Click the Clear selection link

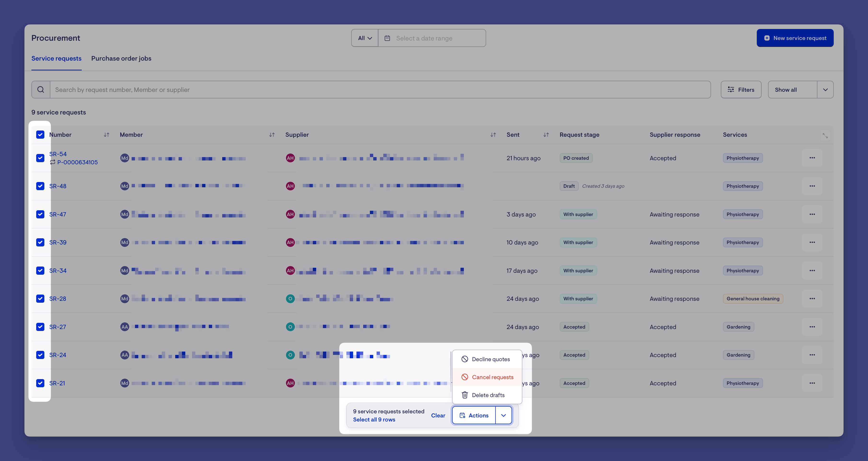438,415
